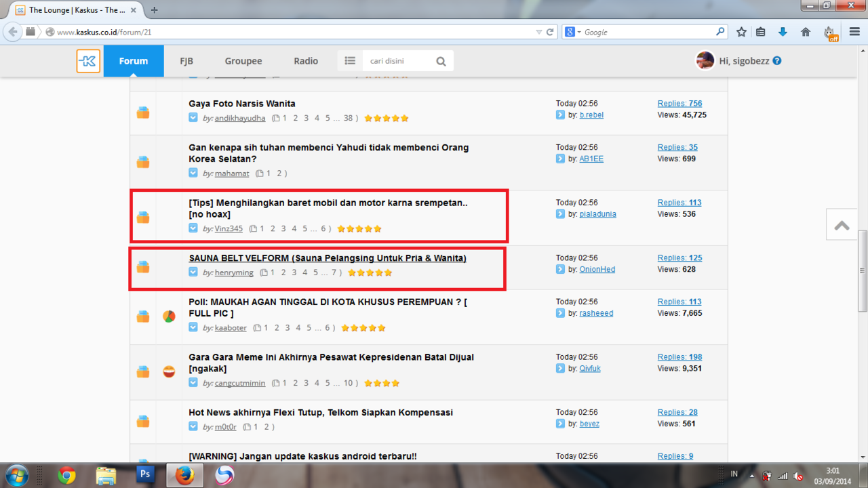Open the Firefox downloads arrow
Screen dimensions: 868x488
tap(783, 32)
